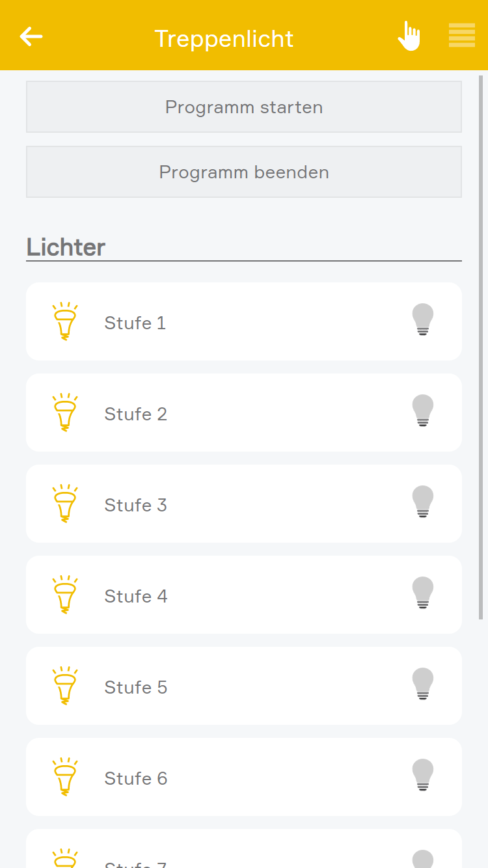The height and width of the screenshot is (868, 488).
Task: Click the yellow lamp icon for Stufe 1
Action: tap(64, 321)
